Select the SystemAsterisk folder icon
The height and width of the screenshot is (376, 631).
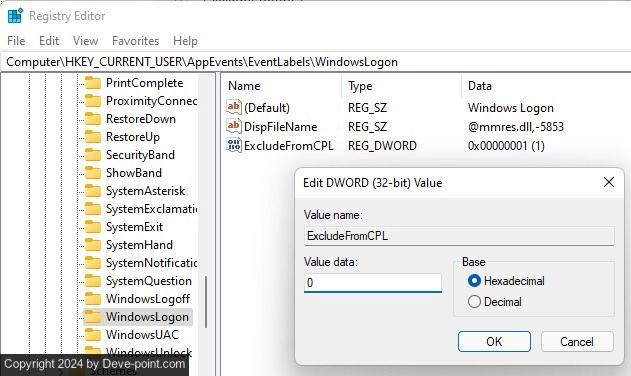93,191
